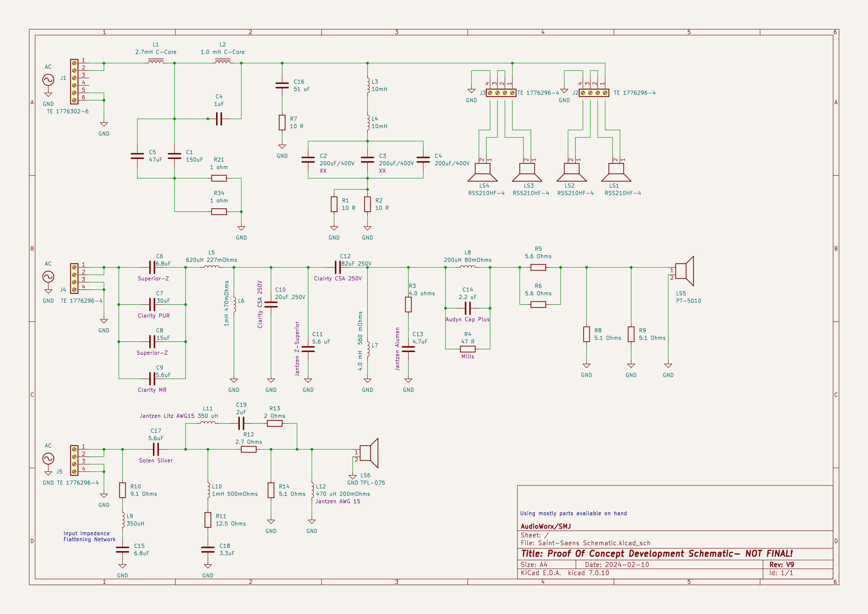Click capacitor C7 30uF Clarity PUR
This screenshot has width=868, height=614.
(x=152, y=304)
